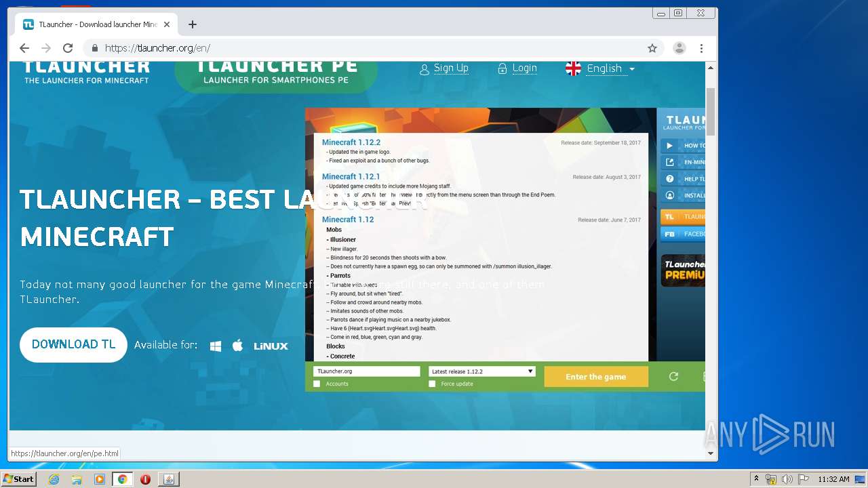Click the address bar URL

click(157, 48)
